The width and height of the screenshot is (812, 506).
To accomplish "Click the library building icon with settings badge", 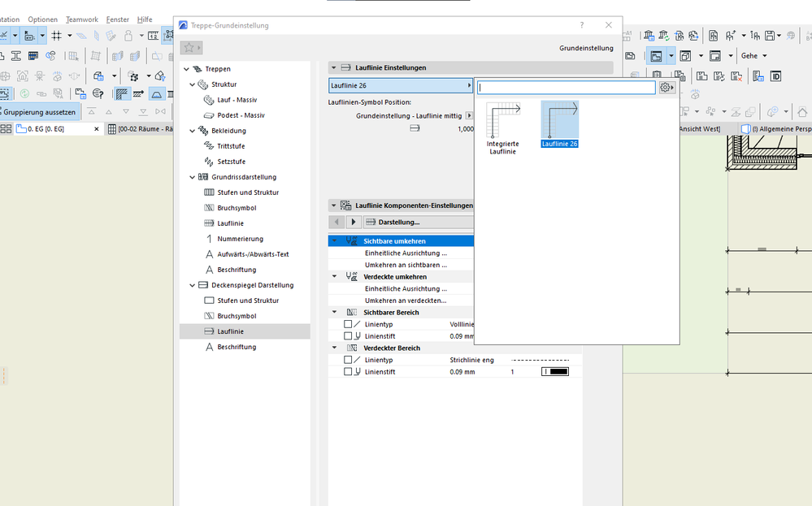I will (649, 36).
